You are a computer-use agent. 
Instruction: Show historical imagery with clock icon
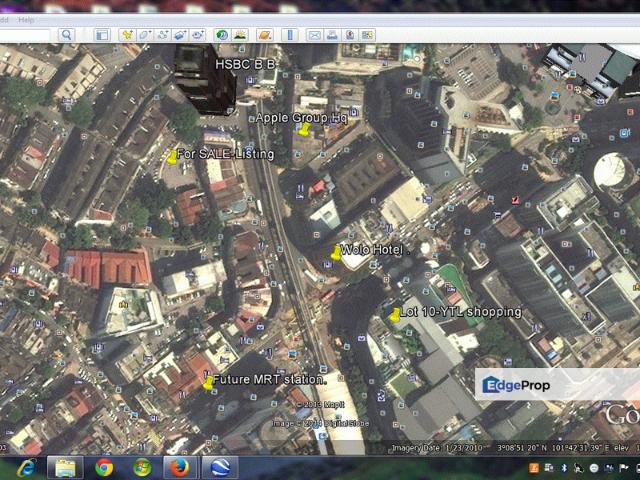[x=222, y=34]
